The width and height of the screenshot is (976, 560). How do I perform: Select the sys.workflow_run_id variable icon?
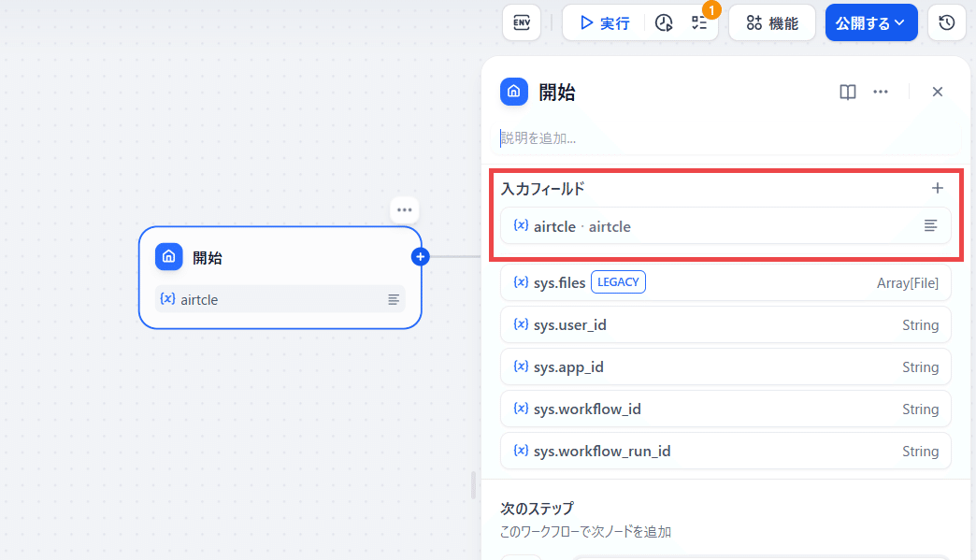tap(522, 451)
